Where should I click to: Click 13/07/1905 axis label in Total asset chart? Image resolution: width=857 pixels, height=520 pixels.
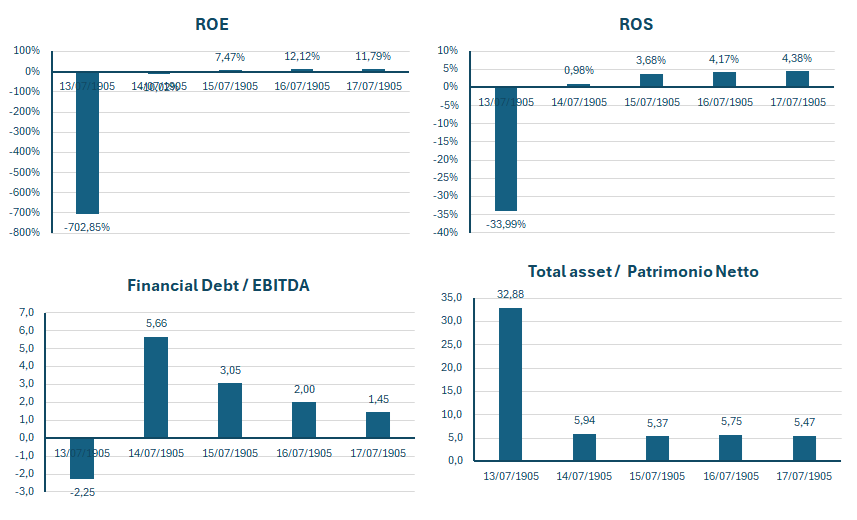[x=511, y=476]
